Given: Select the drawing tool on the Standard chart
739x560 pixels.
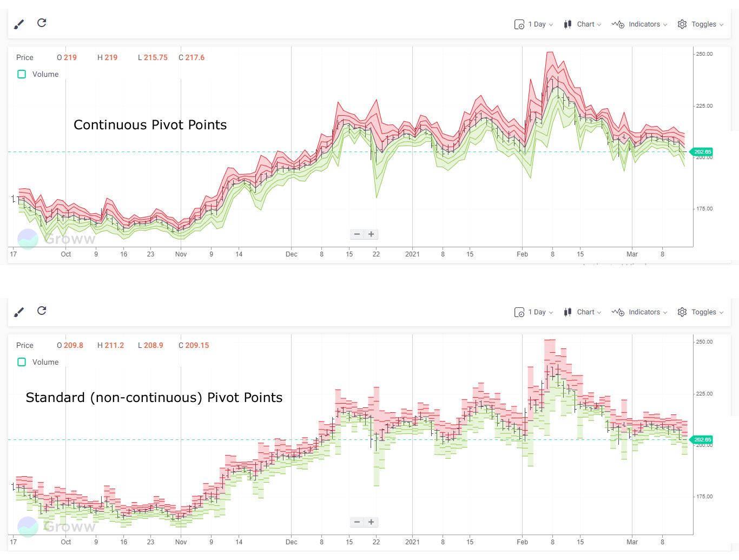Looking at the screenshot, I should 19,312.
